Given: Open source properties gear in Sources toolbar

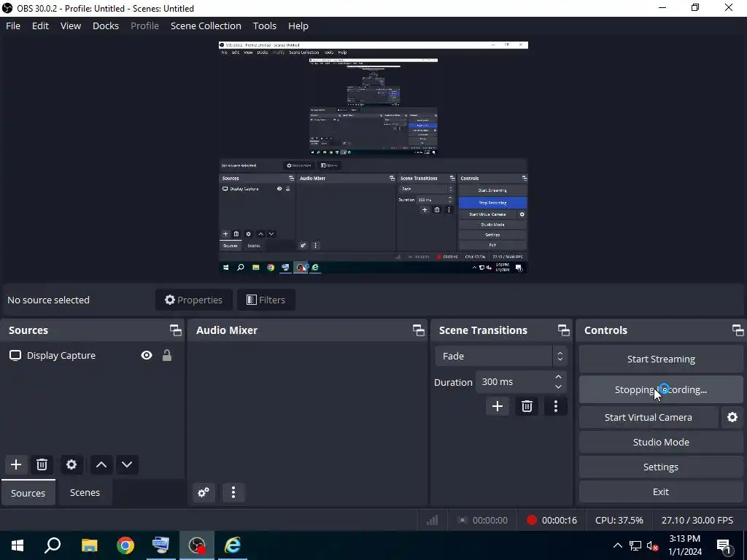Looking at the screenshot, I should (x=71, y=464).
